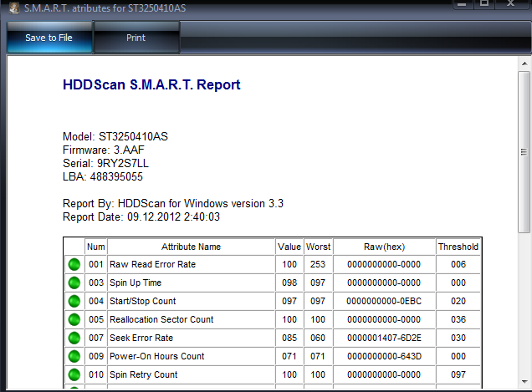This screenshot has width=532, height=392.
Task: Click Threshold 097 for Spin Retry Count
Action: coord(458,374)
